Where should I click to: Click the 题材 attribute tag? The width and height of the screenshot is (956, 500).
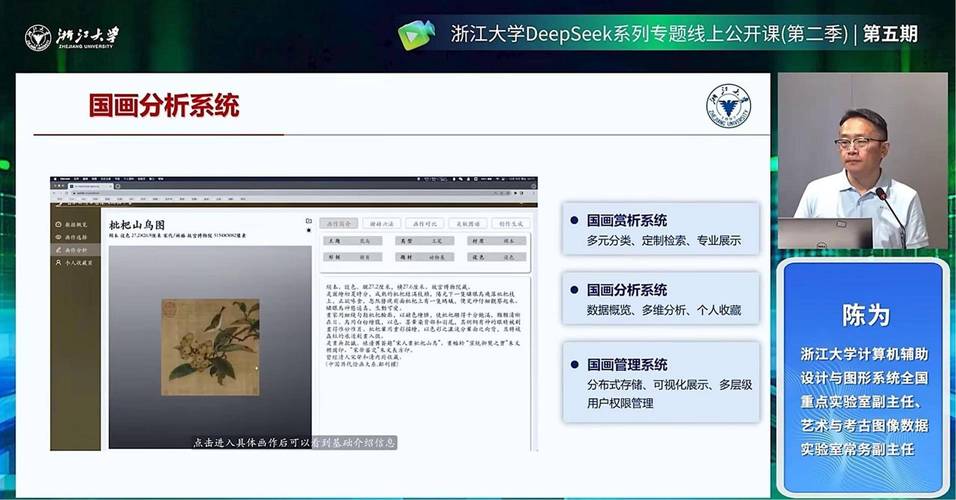425,257
